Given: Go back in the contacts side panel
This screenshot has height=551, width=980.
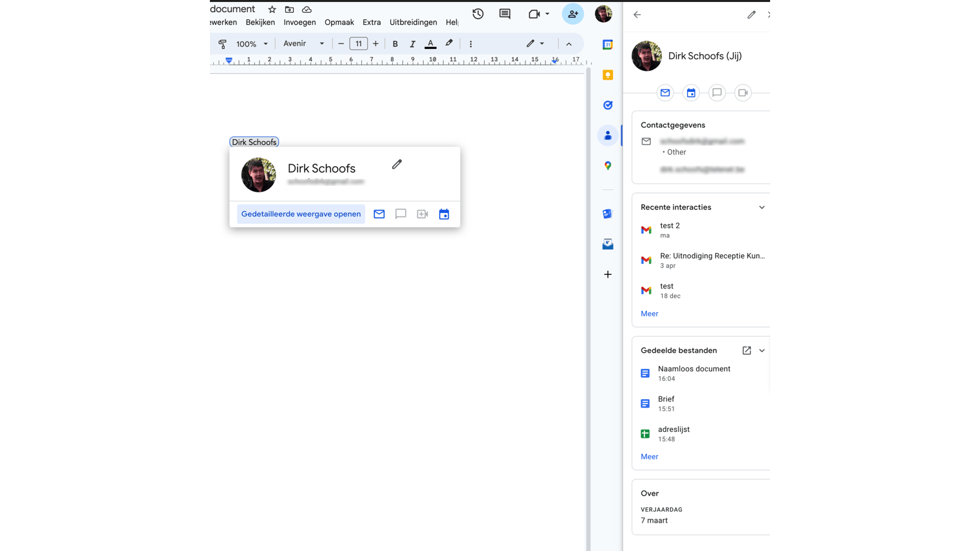Looking at the screenshot, I should coord(637,14).
